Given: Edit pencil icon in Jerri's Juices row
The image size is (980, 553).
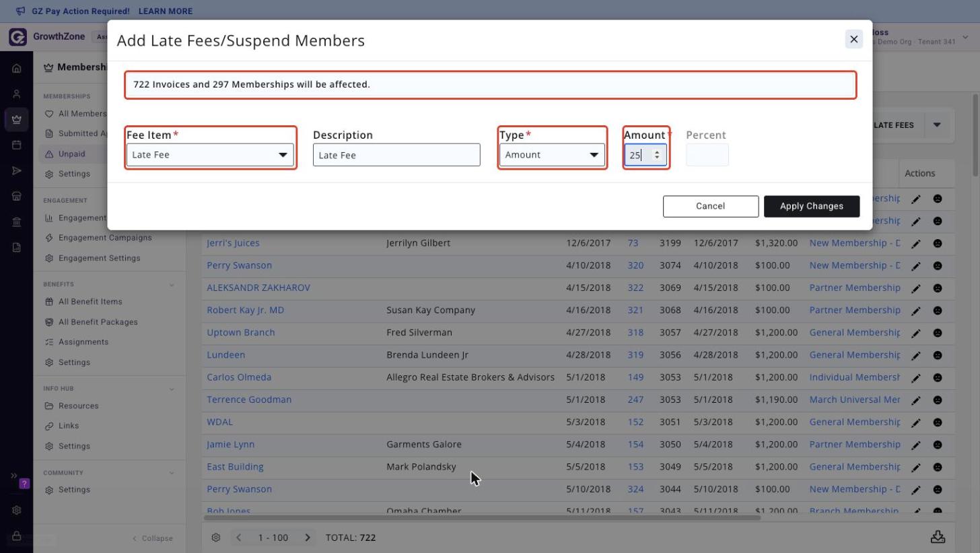Looking at the screenshot, I should [x=916, y=243].
